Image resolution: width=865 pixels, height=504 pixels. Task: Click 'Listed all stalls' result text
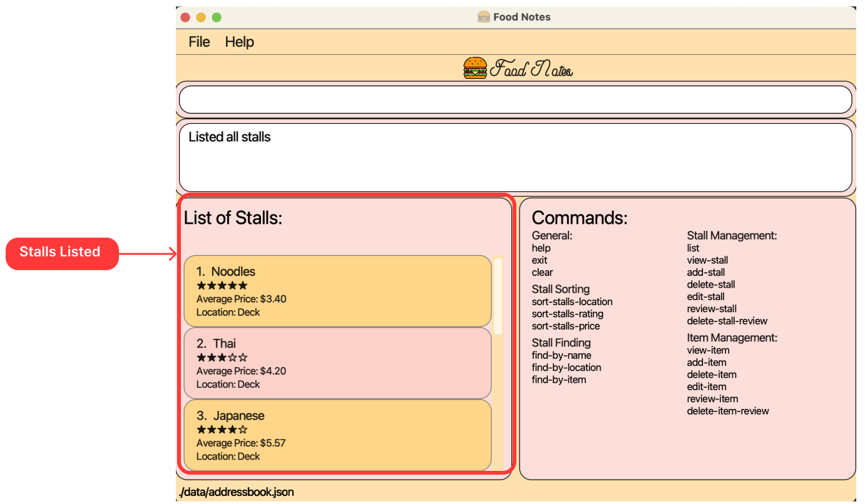click(x=230, y=137)
